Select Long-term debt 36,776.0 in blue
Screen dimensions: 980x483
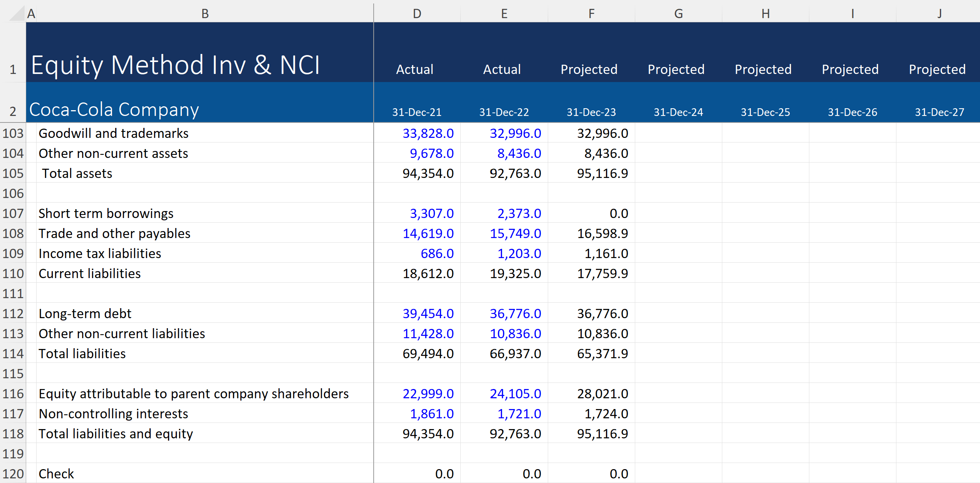(x=515, y=314)
